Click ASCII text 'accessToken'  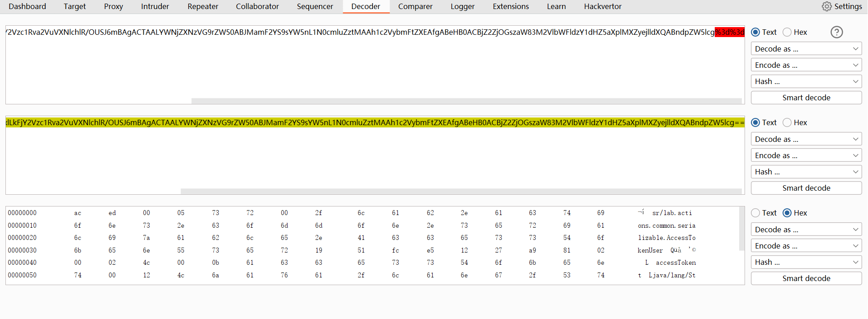pyautogui.click(x=676, y=263)
